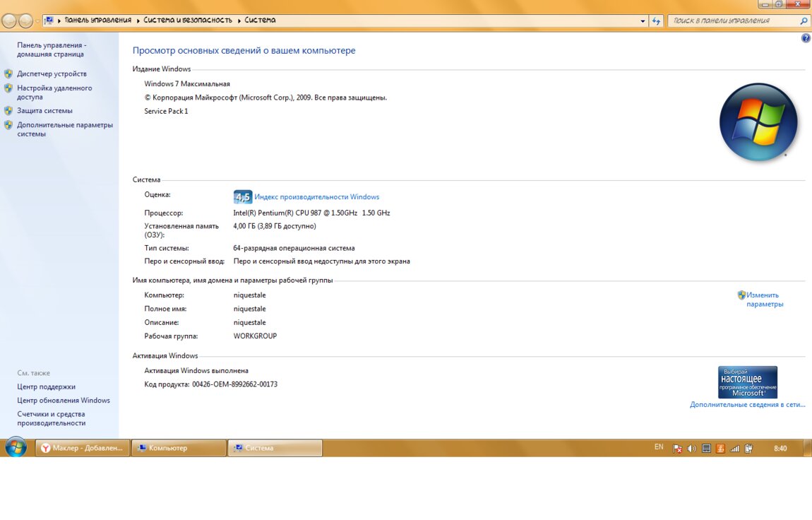Open the volume speaker tray icon
This screenshot has width=812, height=520.
(692, 448)
